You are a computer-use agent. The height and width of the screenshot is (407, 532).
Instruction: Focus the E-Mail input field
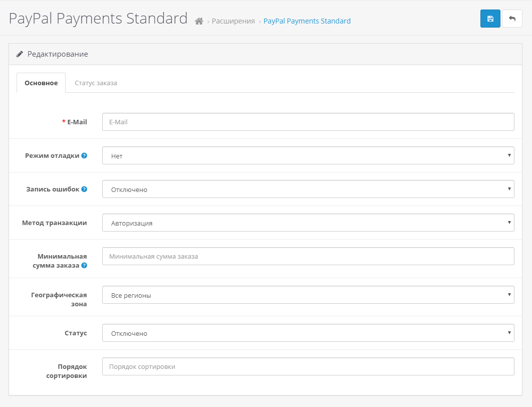tap(308, 122)
